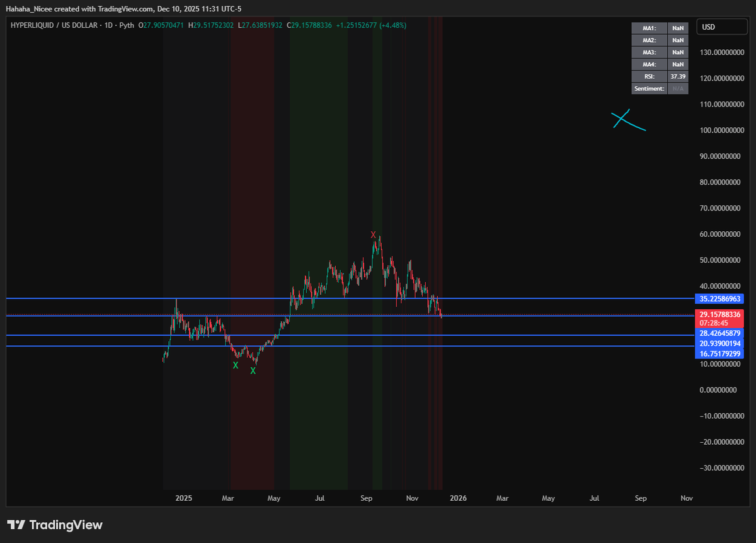Select the high value 29.51752302
The width and height of the screenshot is (756, 543).
click(x=213, y=25)
